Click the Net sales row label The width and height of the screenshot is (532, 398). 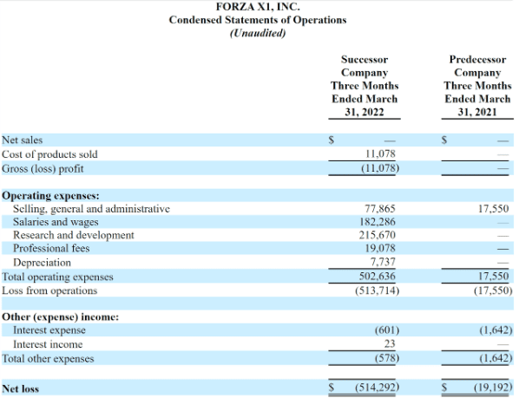tap(22, 140)
